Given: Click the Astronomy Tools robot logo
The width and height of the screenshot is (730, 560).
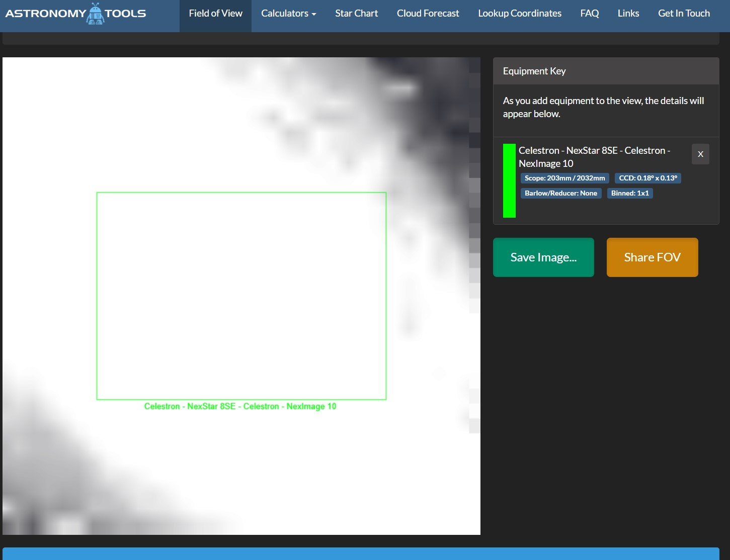Looking at the screenshot, I should coord(75,14).
